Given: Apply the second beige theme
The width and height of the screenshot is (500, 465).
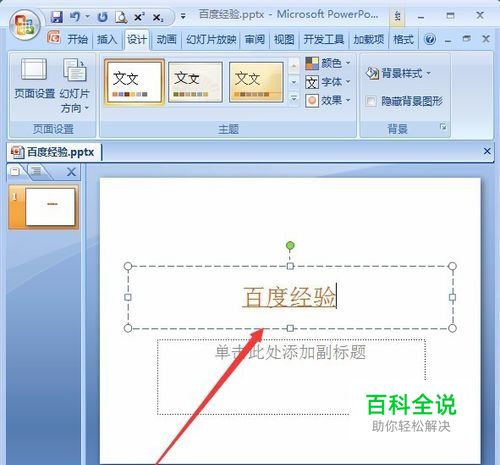Looking at the screenshot, I should click(x=195, y=82).
